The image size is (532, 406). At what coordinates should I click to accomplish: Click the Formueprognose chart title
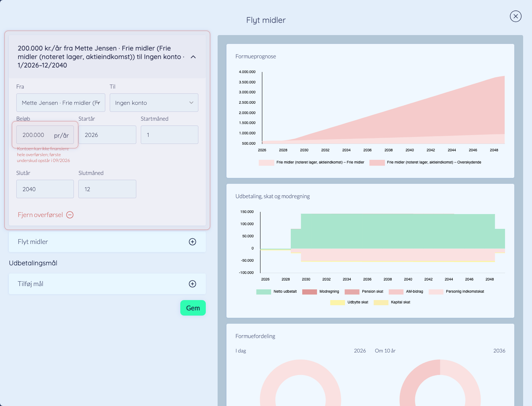256,56
